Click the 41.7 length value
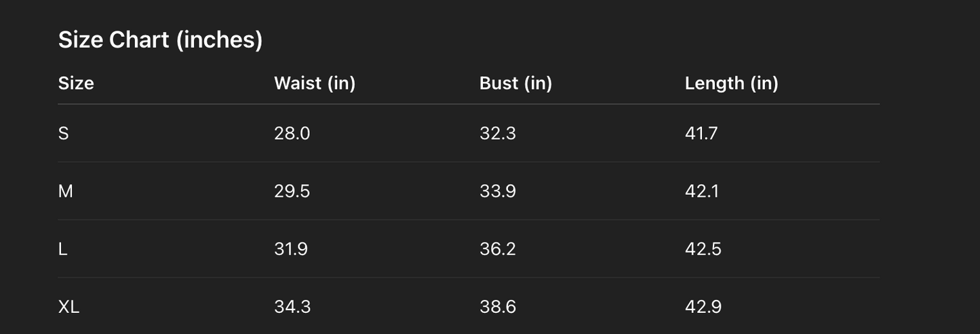 pyautogui.click(x=701, y=134)
